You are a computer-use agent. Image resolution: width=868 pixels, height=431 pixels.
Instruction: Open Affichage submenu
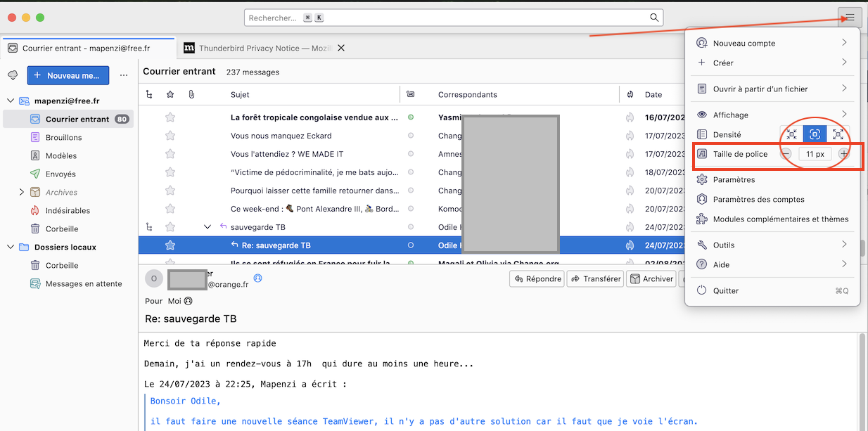coord(772,115)
